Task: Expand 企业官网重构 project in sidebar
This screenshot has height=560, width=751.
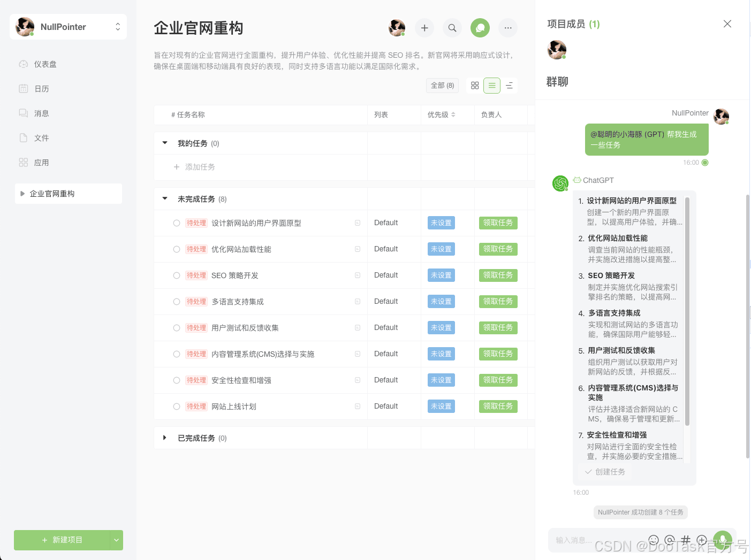Action: click(x=22, y=194)
